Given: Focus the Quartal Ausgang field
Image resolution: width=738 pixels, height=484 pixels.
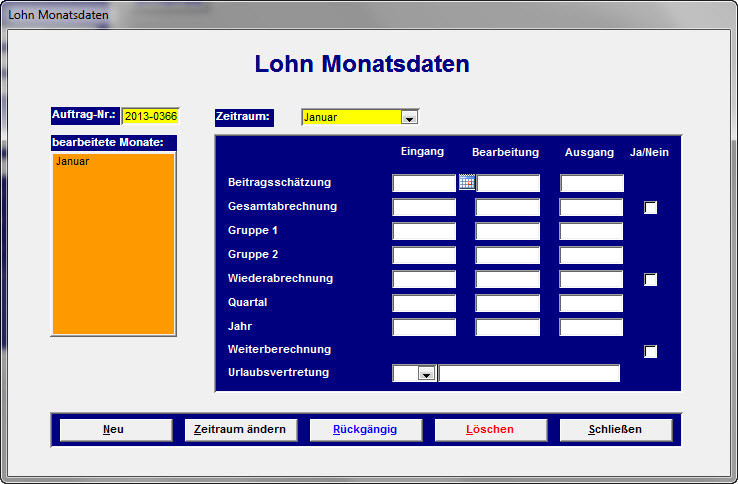Looking at the screenshot, I should (591, 303).
